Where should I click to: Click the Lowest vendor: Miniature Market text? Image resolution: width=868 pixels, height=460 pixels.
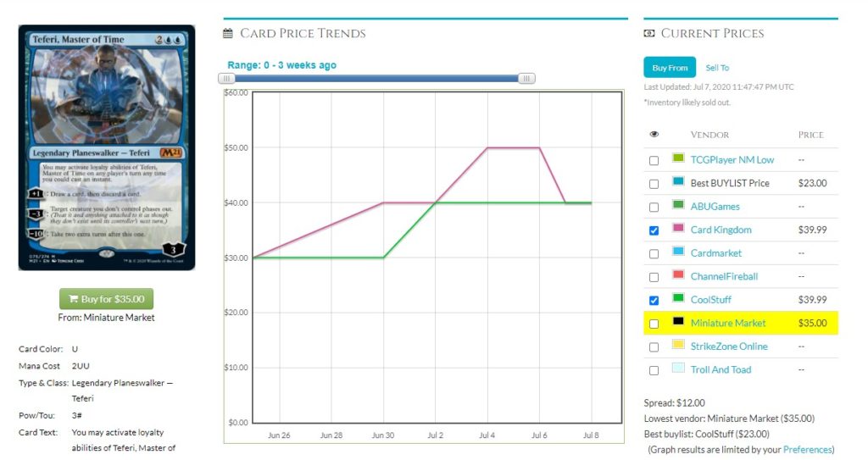729,418
